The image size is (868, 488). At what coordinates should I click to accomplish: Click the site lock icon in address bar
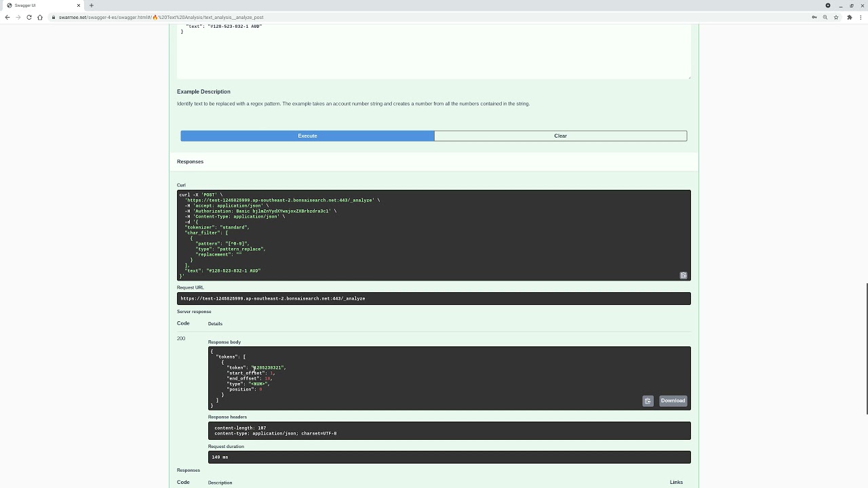tap(54, 17)
